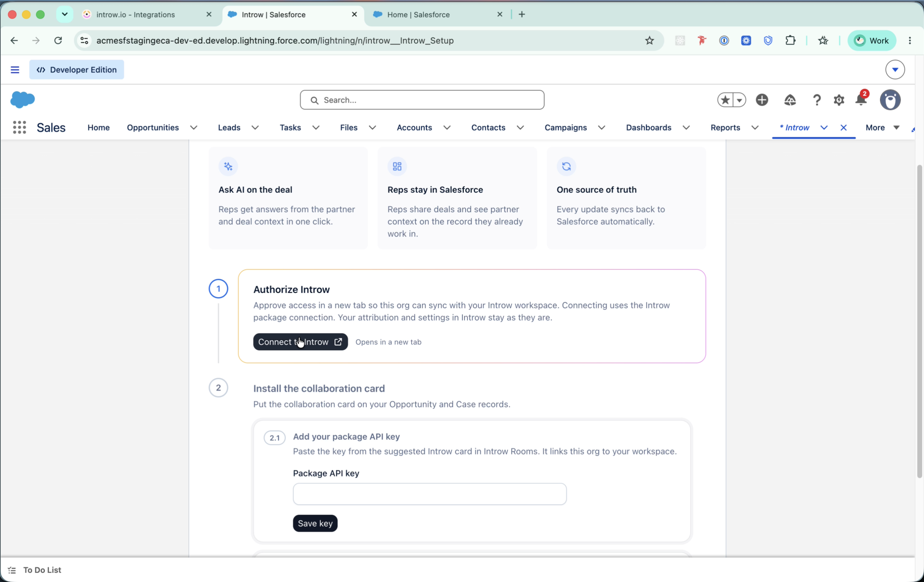Expand the favorites list dropdown arrow
The width and height of the screenshot is (924, 582).
(x=739, y=100)
